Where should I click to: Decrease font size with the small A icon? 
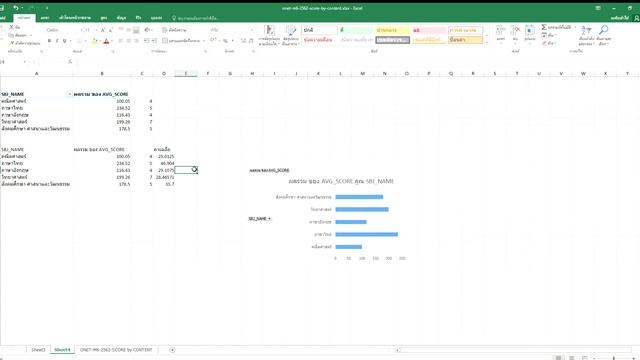click(111, 30)
